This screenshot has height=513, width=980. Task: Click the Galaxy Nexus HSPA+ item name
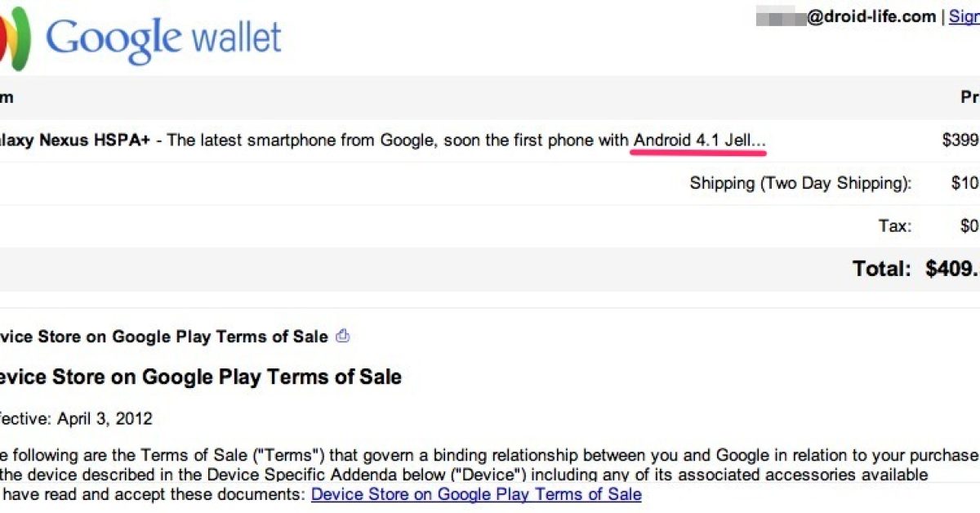tap(73, 141)
